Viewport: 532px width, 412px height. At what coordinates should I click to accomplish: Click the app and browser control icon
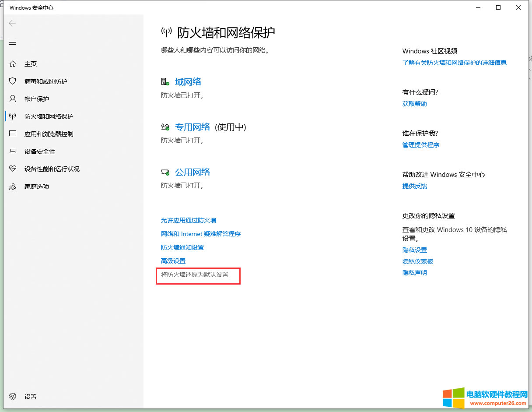pos(13,134)
